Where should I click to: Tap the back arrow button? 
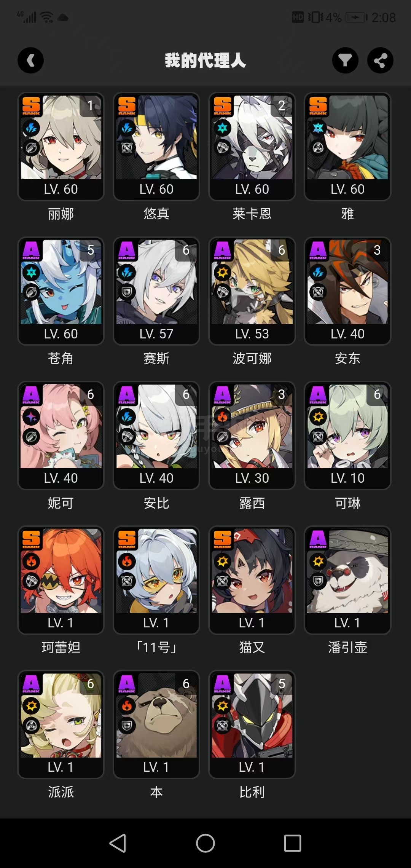click(x=30, y=60)
